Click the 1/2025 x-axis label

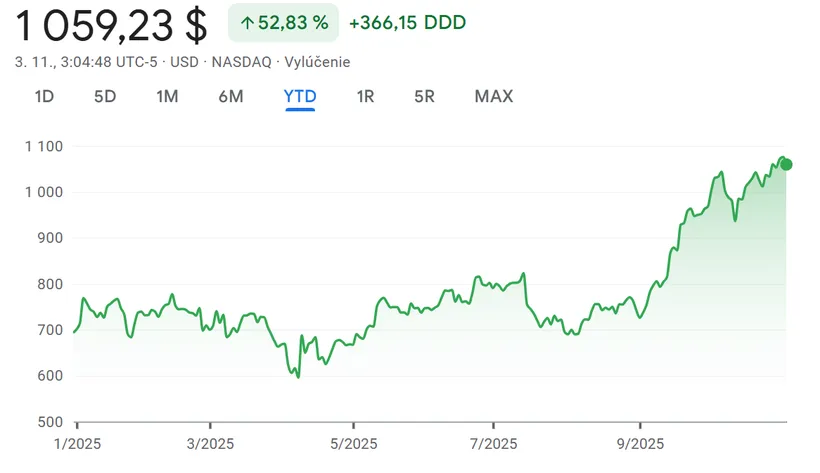tap(78, 443)
